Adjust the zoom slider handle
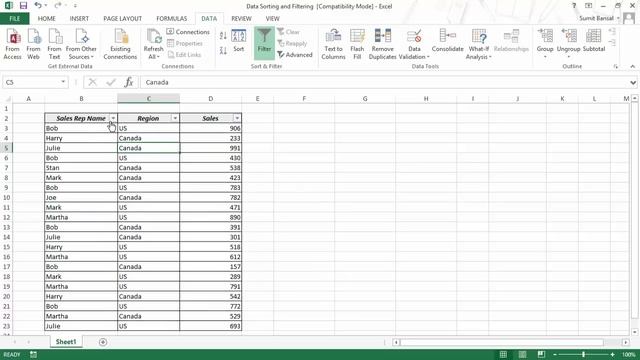This screenshot has width=640, height=360. pyautogui.click(x=583, y=354)
